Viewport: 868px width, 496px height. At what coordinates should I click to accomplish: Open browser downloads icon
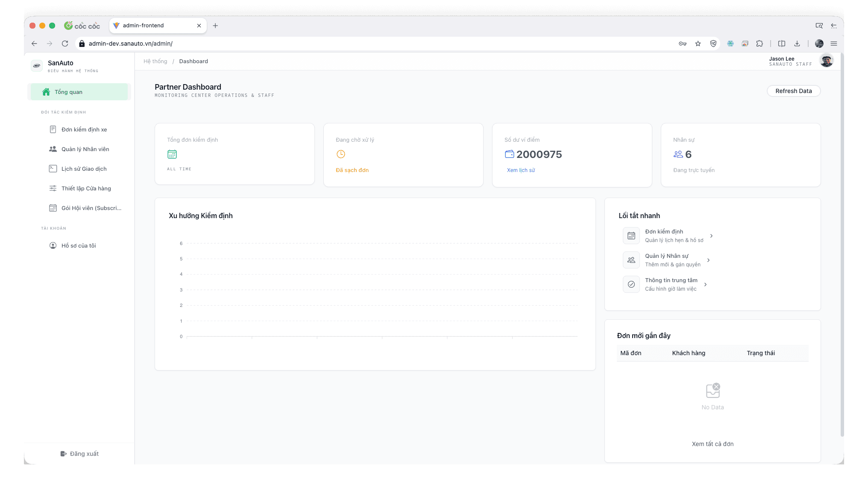(x=797, y=44)
